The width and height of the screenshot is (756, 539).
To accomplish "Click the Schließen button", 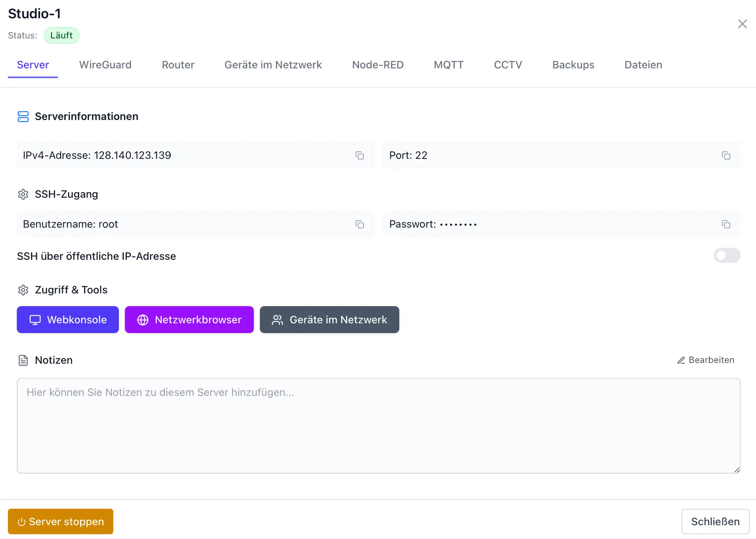I will coord(715,522).
